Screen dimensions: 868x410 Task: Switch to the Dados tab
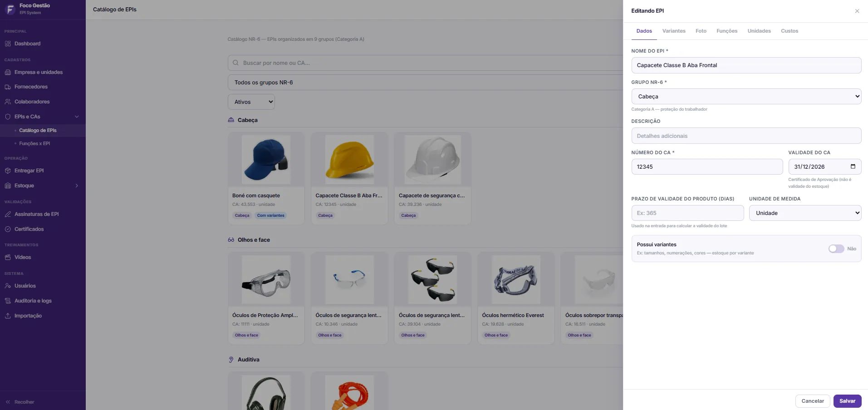pos(644,31)
